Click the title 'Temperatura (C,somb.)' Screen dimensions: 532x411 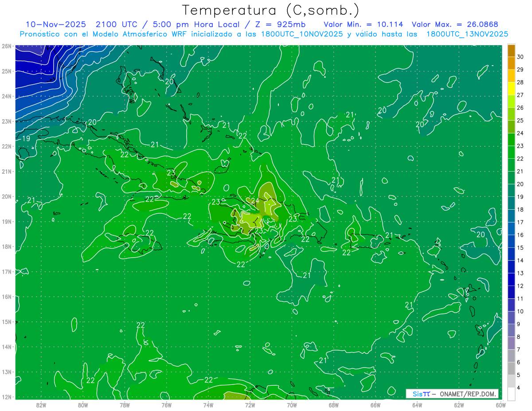[x=270, y=10]
